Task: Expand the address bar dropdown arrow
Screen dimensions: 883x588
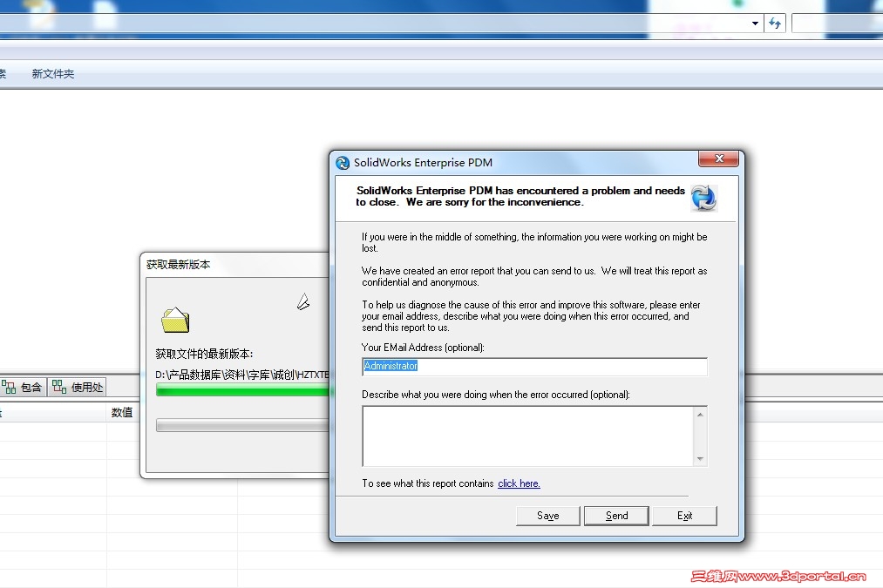Action: pyautogui.click(x=755, y=24)
